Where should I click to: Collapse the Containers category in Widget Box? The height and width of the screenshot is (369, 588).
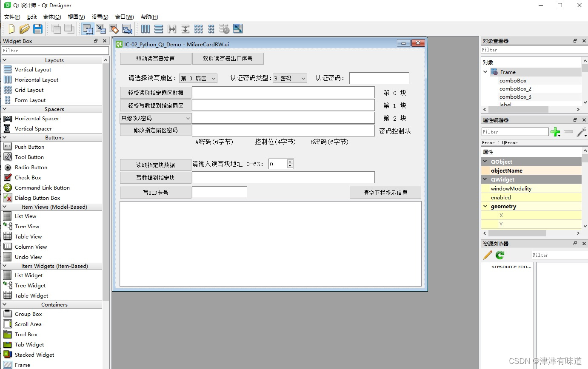[x=5, y=304]
